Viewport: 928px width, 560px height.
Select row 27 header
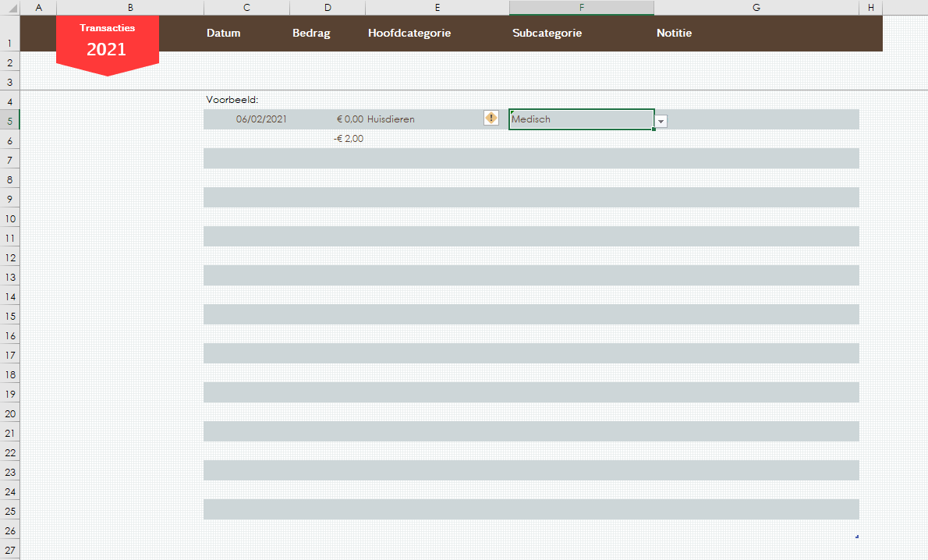[10, 550]
